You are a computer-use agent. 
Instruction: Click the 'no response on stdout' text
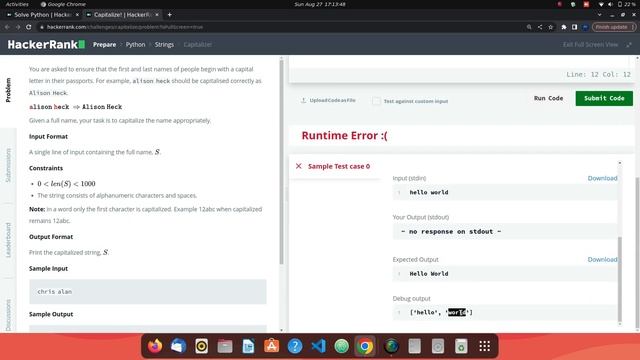451,231
